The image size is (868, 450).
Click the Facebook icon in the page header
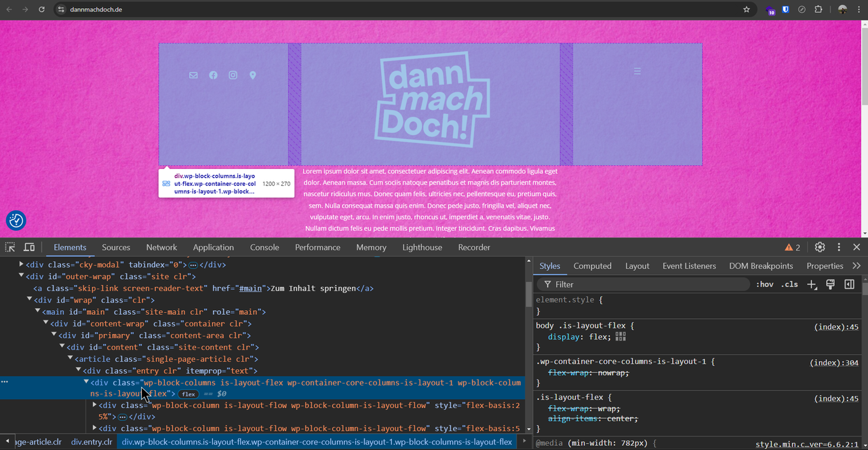(x=213, y=75)
